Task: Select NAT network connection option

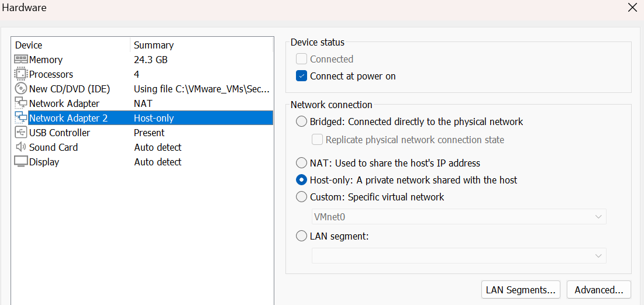Action: click(x=302, y=163)
